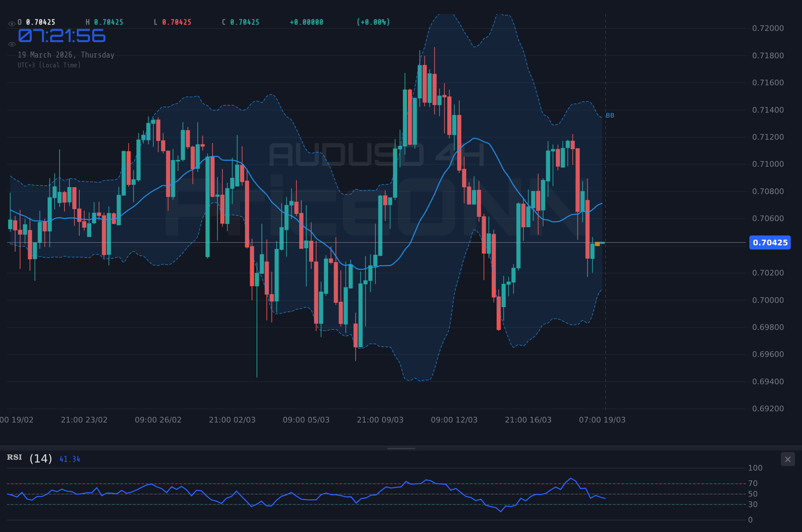Hide the RSI indicator panel via its X
This screenshot has width=802, height=532.
pyautogui.click(x=788, y=459)
